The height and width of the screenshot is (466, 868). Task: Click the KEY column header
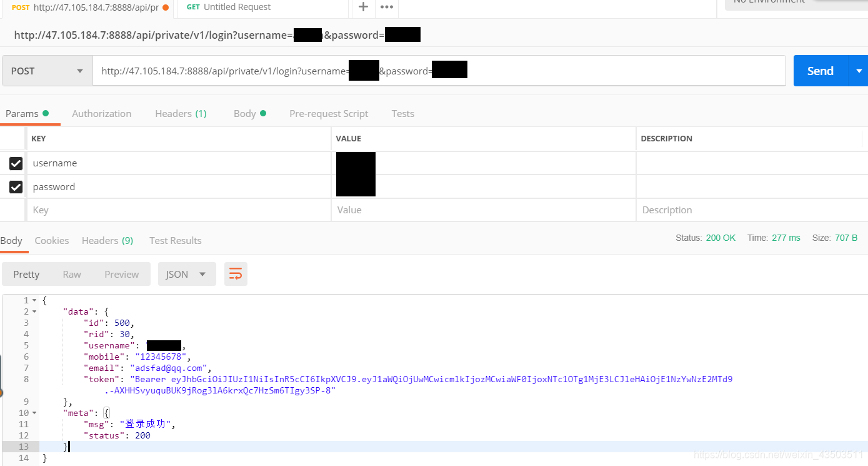pos(39,139)
